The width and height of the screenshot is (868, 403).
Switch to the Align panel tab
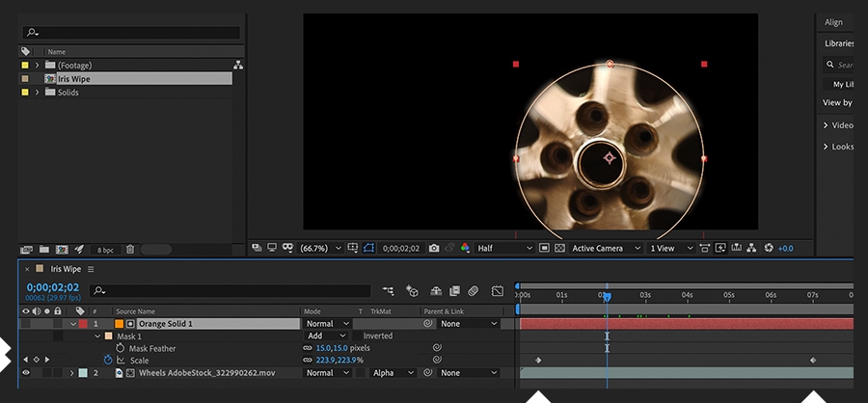click(x=833, y=22)
